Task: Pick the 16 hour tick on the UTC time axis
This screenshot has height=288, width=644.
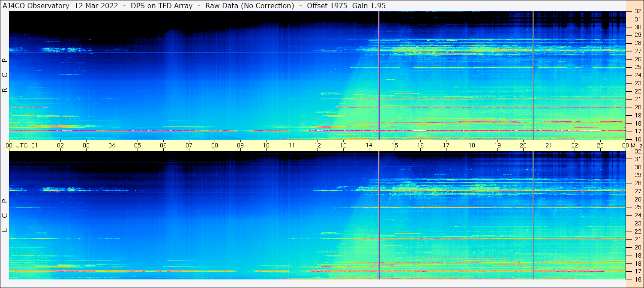Action: (420, 145)
